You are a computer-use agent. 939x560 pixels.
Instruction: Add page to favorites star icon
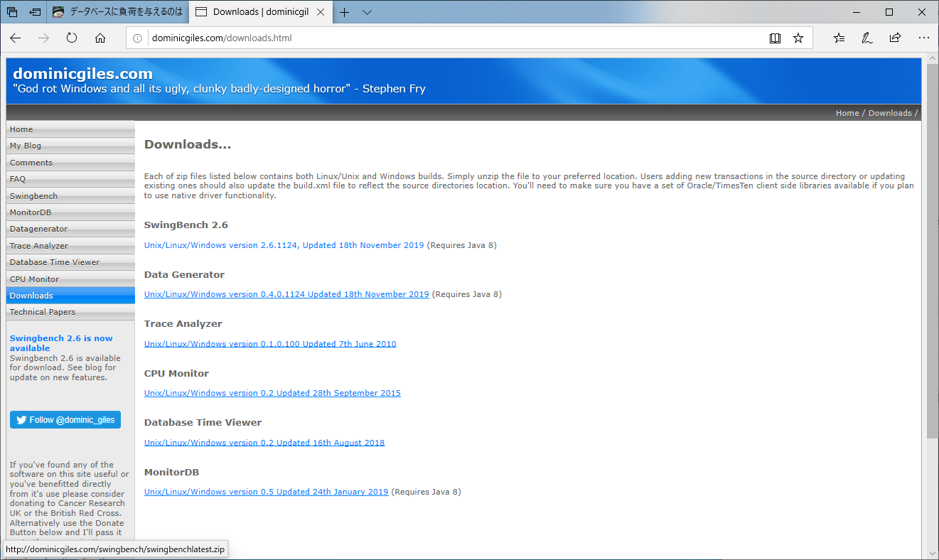(x=798, y=38)
